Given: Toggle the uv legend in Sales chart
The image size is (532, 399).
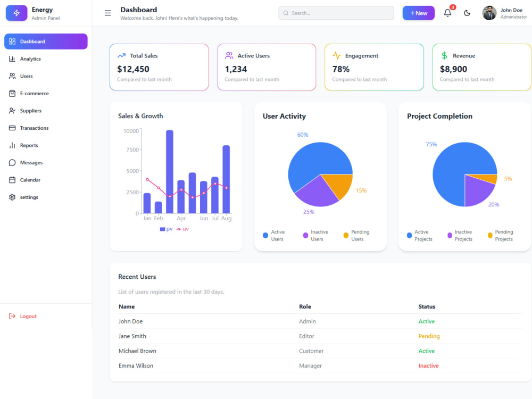Looking at the screenshot, I should click(182, 229).
